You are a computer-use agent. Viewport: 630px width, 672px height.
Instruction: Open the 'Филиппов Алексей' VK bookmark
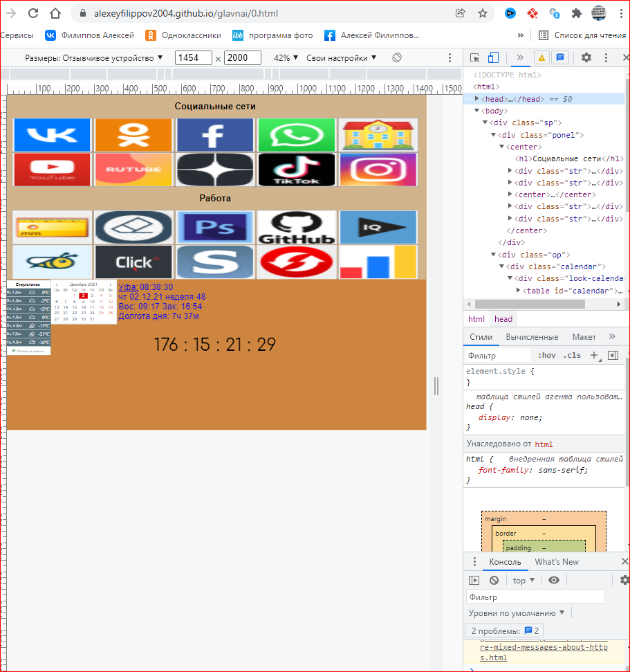click(89, 35)
